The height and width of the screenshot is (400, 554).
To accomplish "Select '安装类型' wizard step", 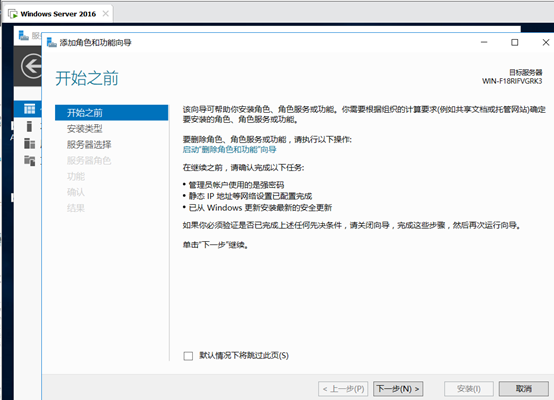I will click(x=84, y=129).
